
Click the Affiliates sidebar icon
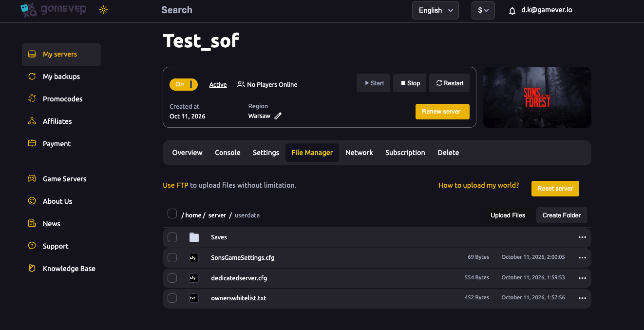32,121
